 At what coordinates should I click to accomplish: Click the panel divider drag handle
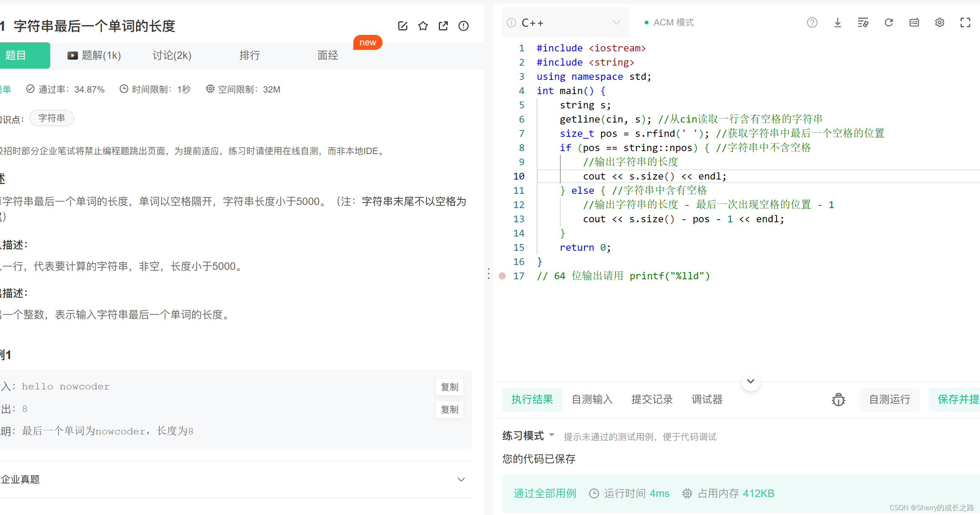(x=488, y=274)
